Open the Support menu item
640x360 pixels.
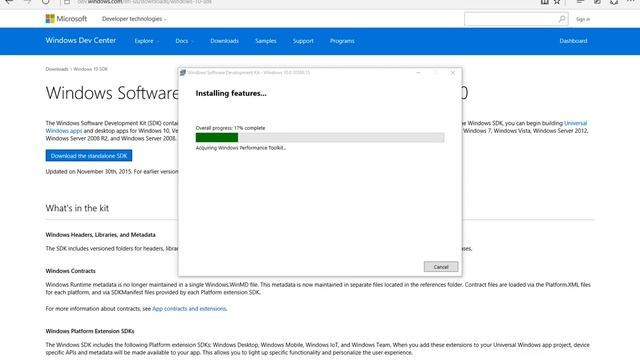tap(303, 41)
